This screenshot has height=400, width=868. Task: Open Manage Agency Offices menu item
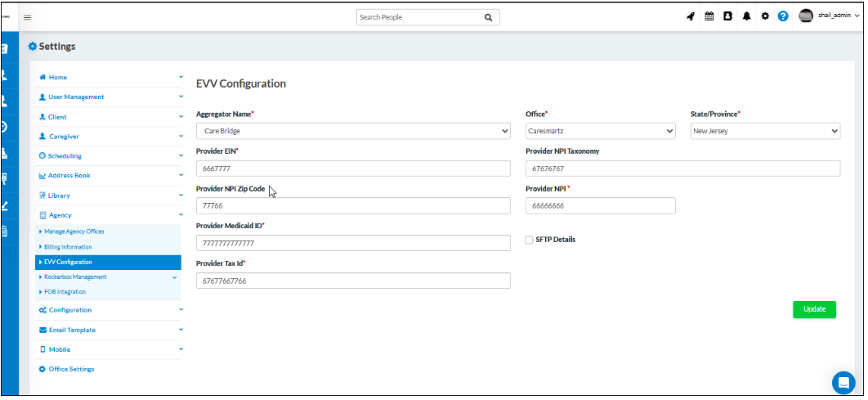tap(74, 231)
